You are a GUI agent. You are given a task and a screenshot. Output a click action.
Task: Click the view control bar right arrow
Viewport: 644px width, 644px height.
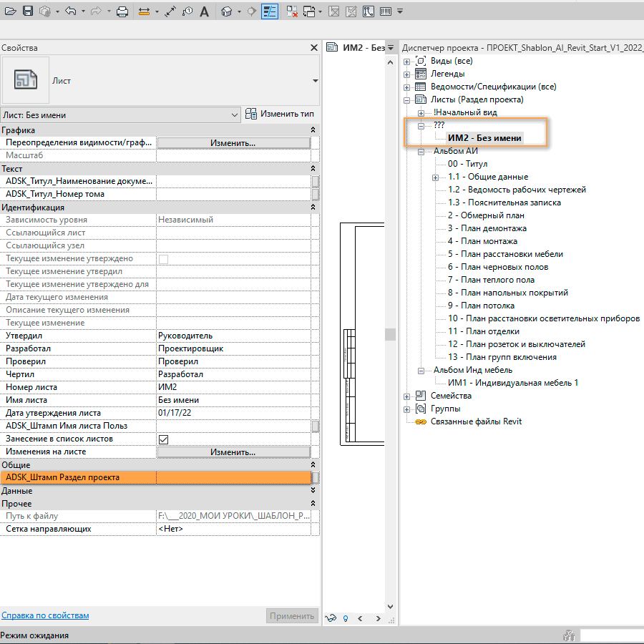point(378,618)
